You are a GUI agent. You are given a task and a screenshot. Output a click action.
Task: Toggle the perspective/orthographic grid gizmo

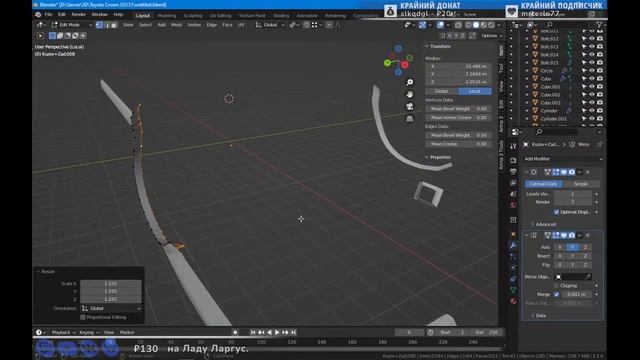click(x=410, y=119)
